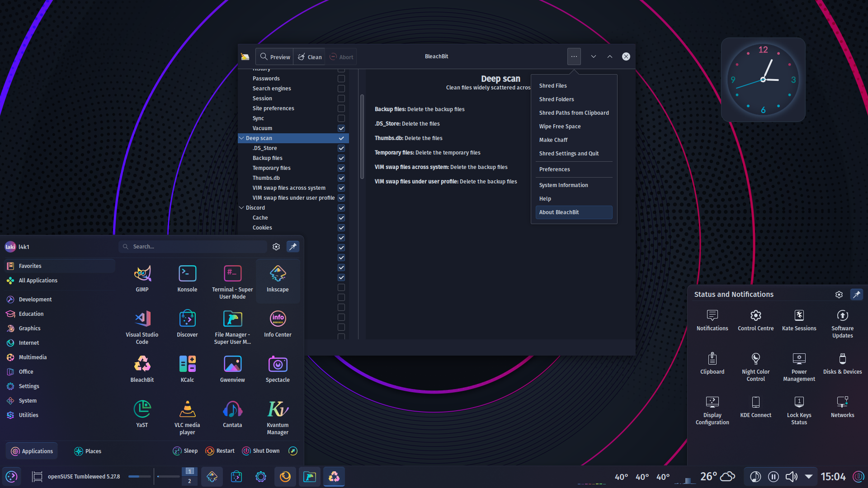The image size is (868, 488).
Task: Uncheck the Vacuum checkbox
Action: pyautogui.click(x=341, y=128)
